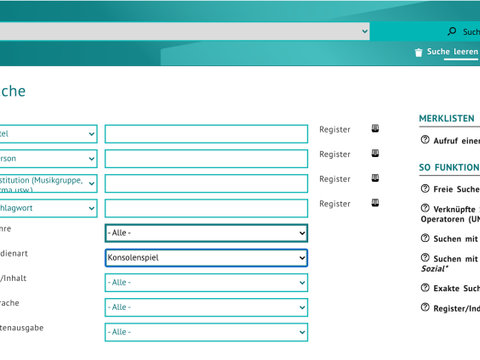This screenshot has width=480, height=360.
Task: Open help icon next to Freie Suche
Action: 425,189
